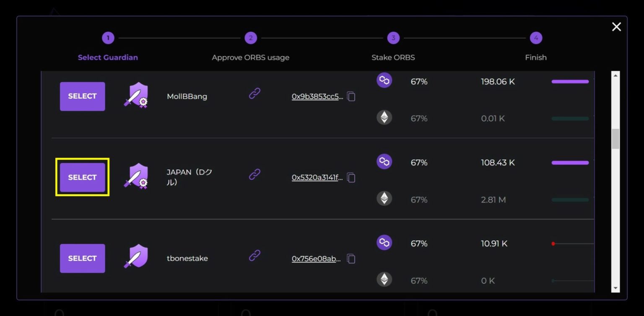Click the guardian list scrollbar
Viewport: 644px width, 316px height.
615,138
